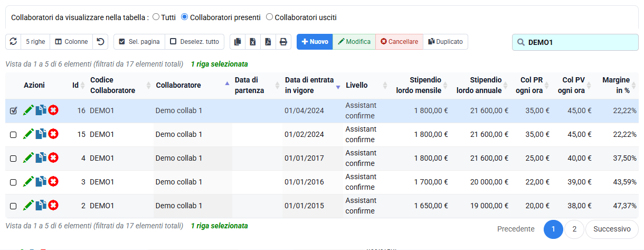Click the red Cancellare button
This screenshot has width=644, height=250.
click(400, 42)
